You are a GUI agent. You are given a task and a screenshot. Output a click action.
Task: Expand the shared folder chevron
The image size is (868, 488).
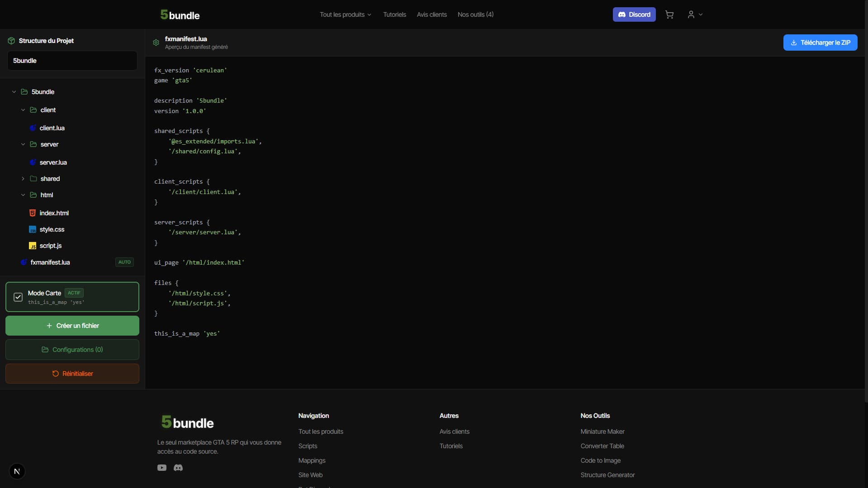23,179
